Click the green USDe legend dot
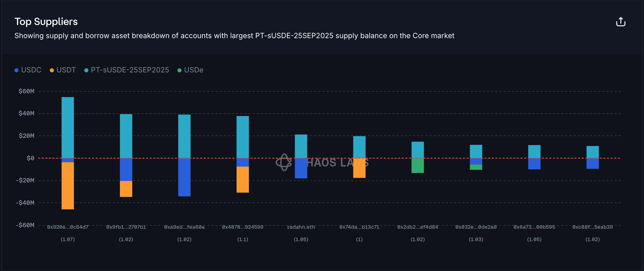 pos(180,70)
